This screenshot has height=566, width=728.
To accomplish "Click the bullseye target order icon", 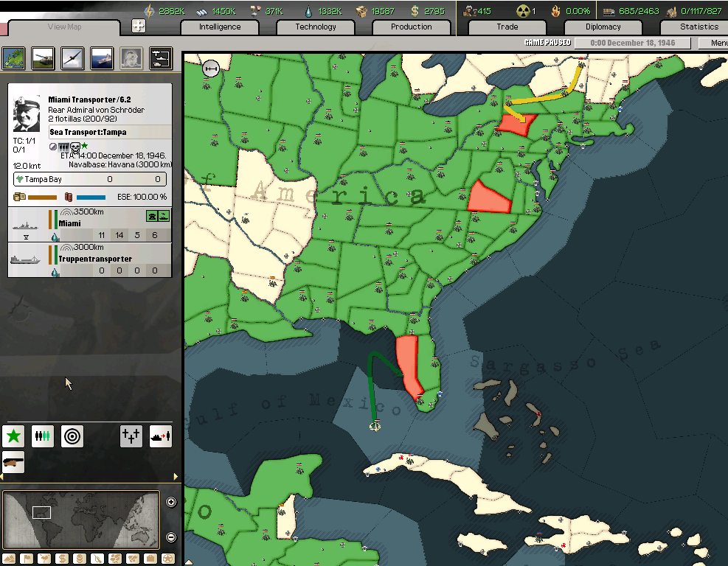I will pyautogui.click(x=72, y=436).
